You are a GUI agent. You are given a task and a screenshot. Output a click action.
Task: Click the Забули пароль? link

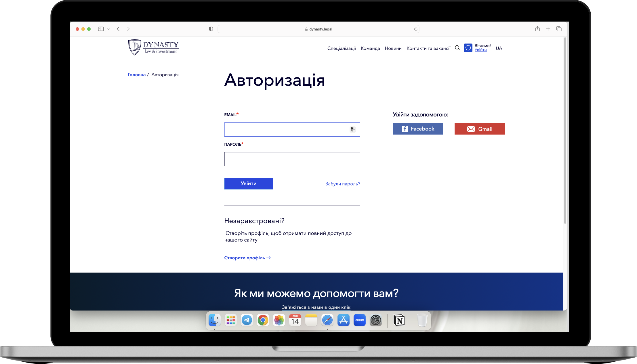342,184
